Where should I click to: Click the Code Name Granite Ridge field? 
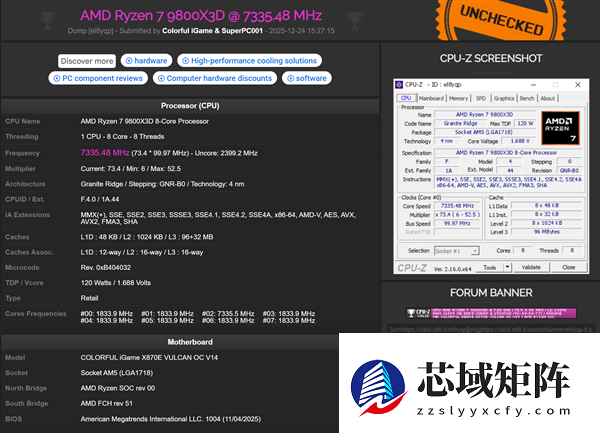pos(460,124)
